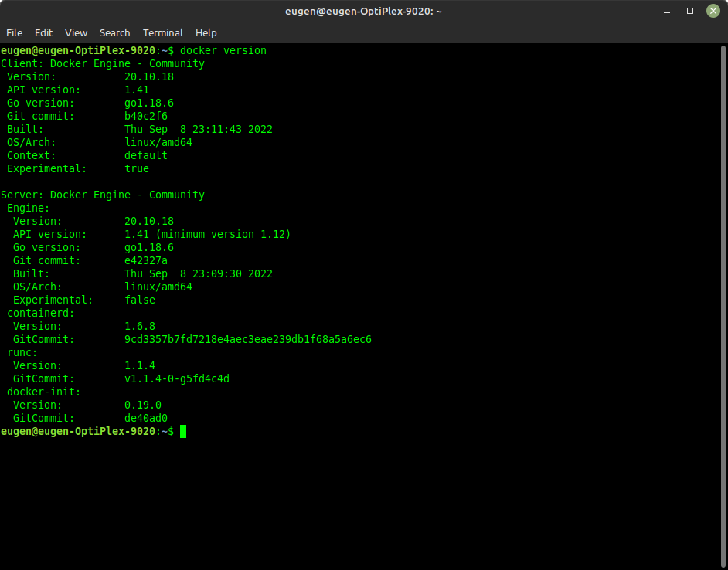Open the Help menu
Image resolution: width=728 pixels, height=570 pixels.
point(206,32)
